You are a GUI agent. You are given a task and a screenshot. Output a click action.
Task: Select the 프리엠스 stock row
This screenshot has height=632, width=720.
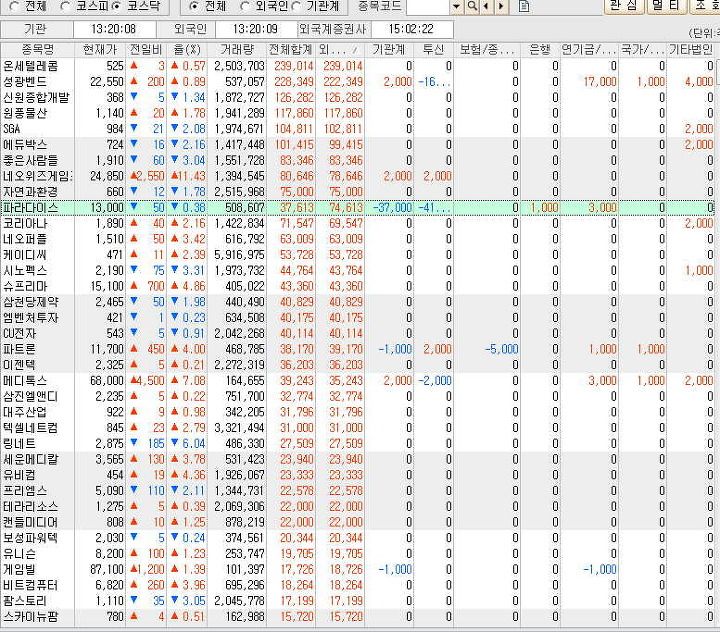pos(358,491)
